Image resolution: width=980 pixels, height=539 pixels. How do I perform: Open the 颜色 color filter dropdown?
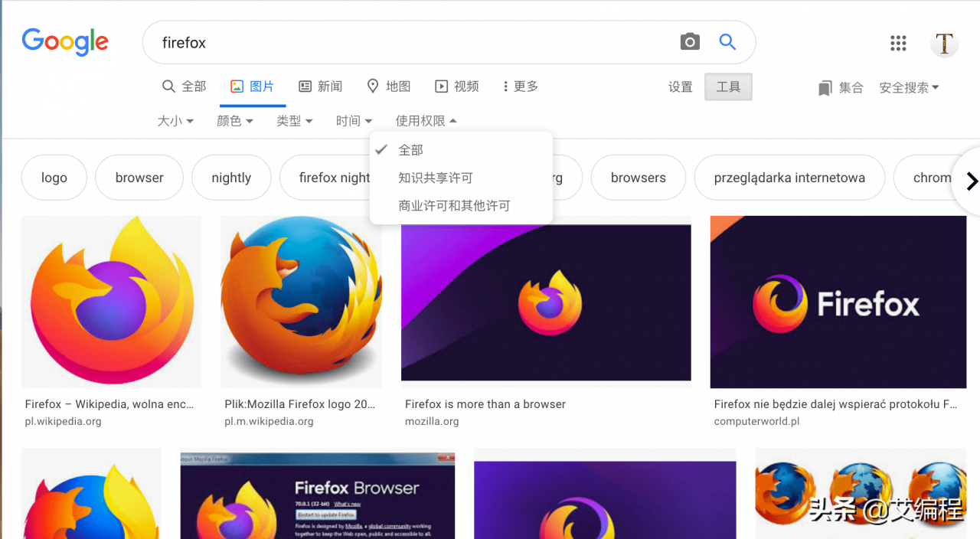234,120
